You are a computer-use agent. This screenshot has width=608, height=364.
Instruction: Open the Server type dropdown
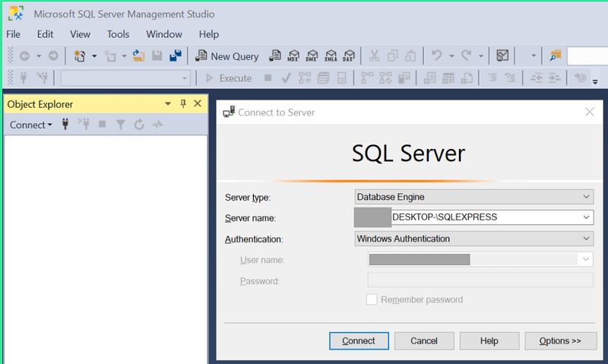click(473, 197)
